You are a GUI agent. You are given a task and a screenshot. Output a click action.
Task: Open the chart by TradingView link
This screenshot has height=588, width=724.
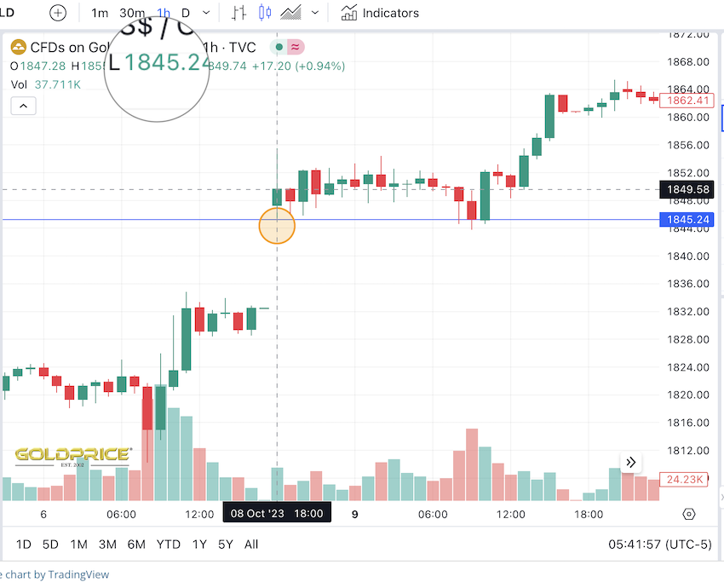(x=56, y=574)
